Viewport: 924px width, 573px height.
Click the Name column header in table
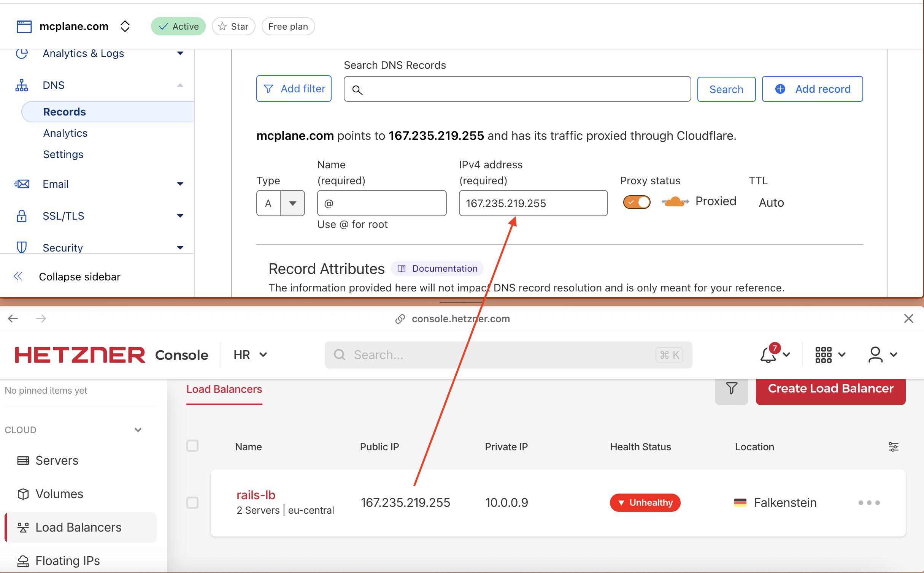click(248, 447)
